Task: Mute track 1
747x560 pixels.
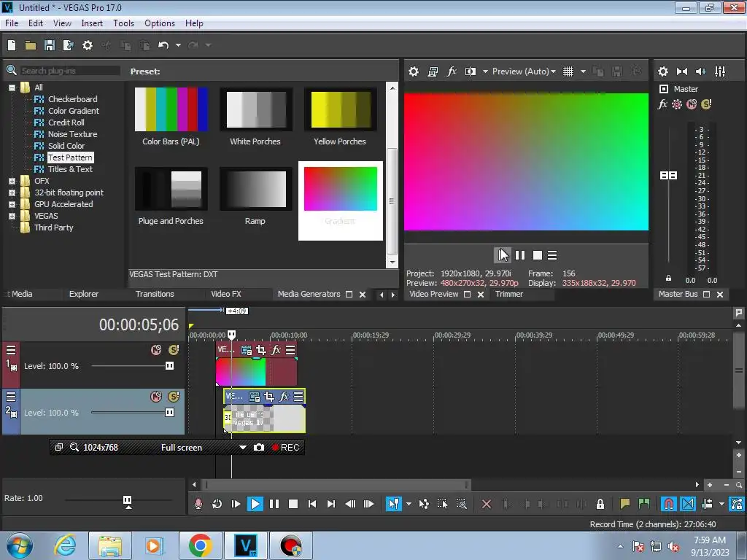Action: click(x=156, y=350)
